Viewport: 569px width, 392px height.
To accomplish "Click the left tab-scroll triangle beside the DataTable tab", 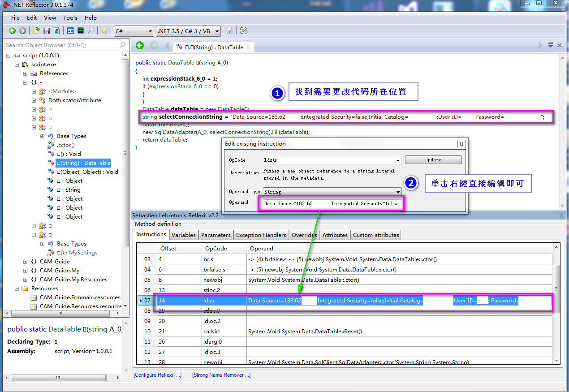I will pyautogui.click(x=168, y=45).
